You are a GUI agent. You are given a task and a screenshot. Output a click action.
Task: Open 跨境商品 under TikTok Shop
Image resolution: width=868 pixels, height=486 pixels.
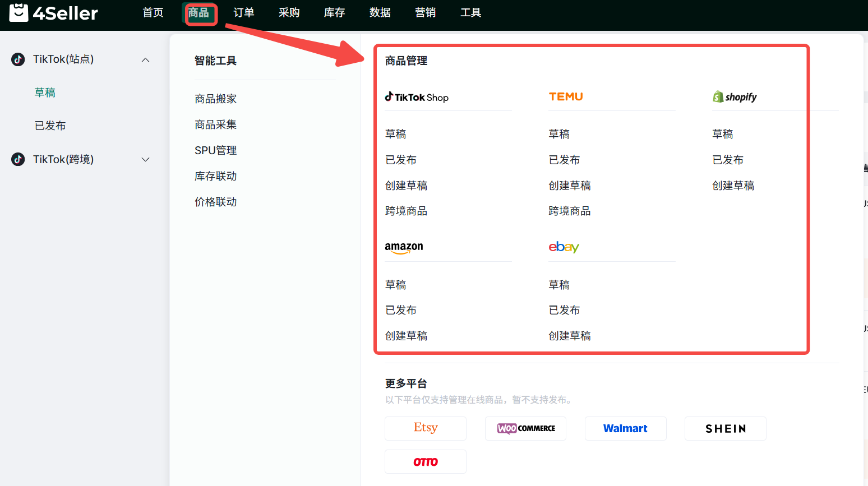coord(406,211)
